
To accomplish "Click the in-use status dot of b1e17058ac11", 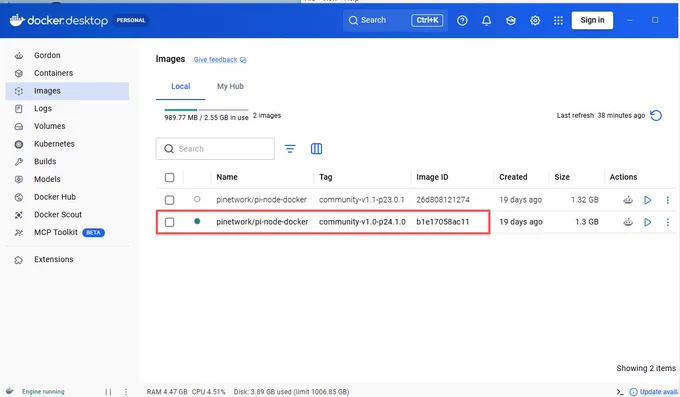I will tap(197, 221).
